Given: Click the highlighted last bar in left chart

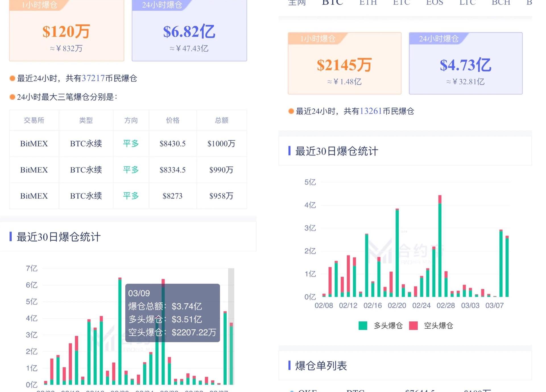Looking at the screenshot, I should [231, 354].
